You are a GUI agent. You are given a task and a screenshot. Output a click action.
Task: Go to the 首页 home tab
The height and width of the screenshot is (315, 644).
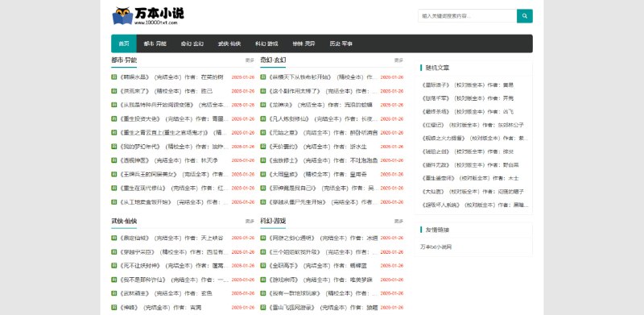(124, 44)
